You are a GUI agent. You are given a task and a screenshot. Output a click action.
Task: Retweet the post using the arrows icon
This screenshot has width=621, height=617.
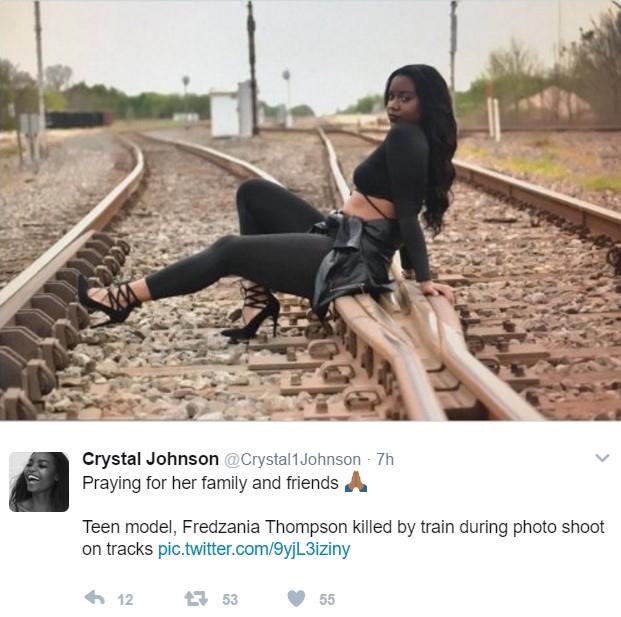point(196,598)
